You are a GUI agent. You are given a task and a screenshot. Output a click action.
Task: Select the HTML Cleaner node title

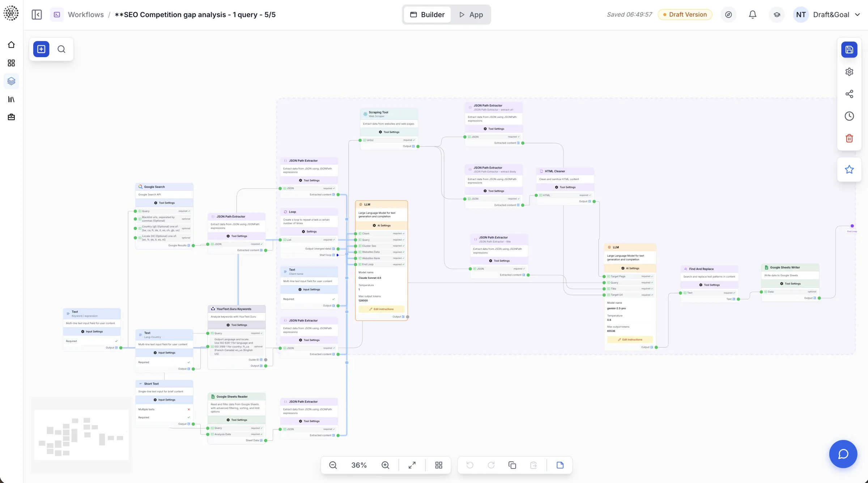[x=555, y=171]
